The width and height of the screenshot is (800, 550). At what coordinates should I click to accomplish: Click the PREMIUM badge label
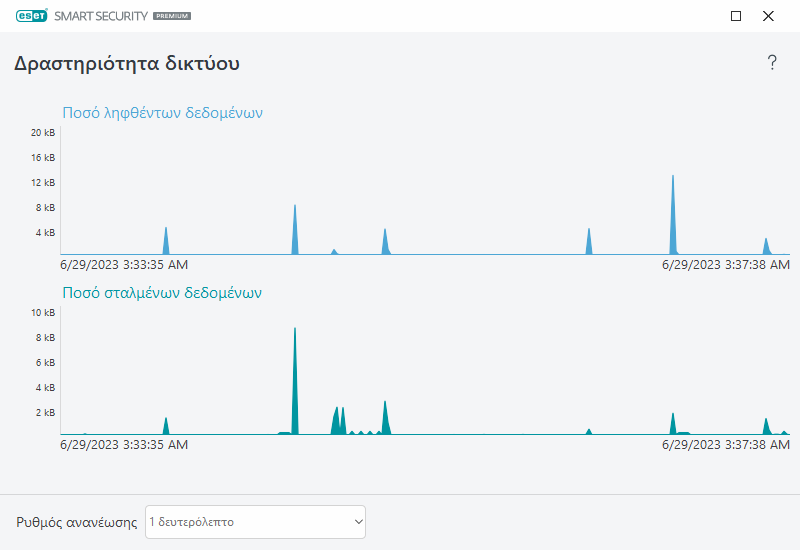(171, 17)
